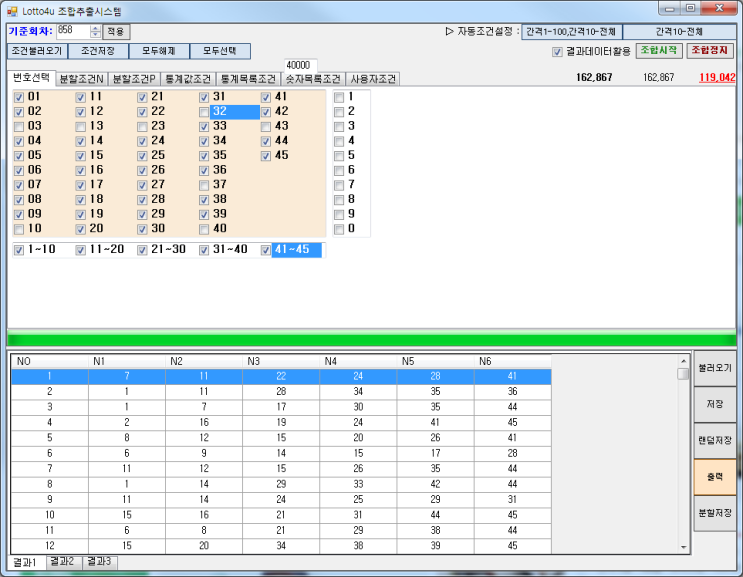Screen dimensions: 743x577
Task: Click 모두선택 to check all numbers
Action: (220, 51)
